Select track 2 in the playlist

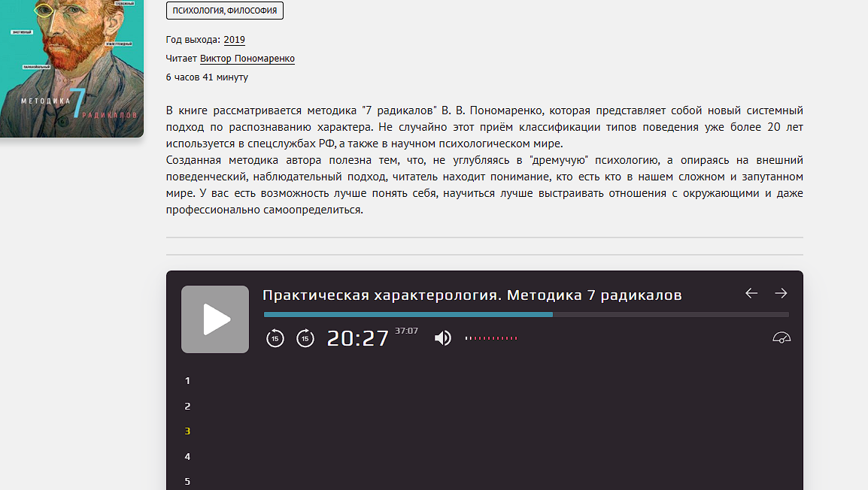click(x=188, y=407)
